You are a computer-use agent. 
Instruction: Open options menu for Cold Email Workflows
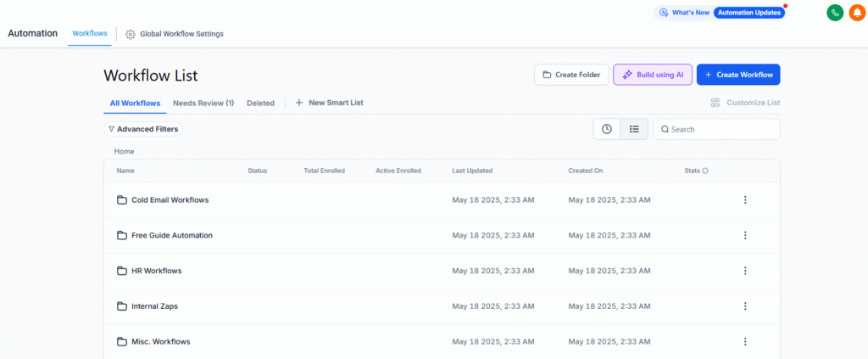[745, 200]
